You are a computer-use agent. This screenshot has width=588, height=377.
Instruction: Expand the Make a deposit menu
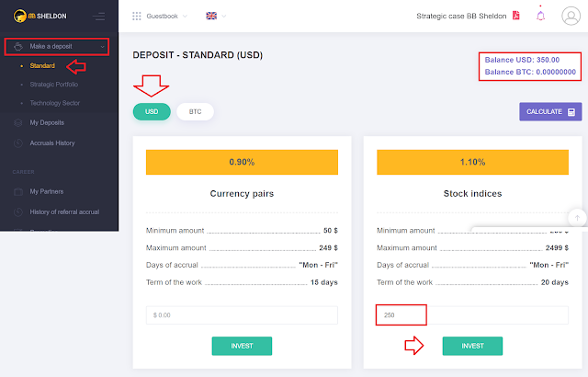click(x=57, y=47)
